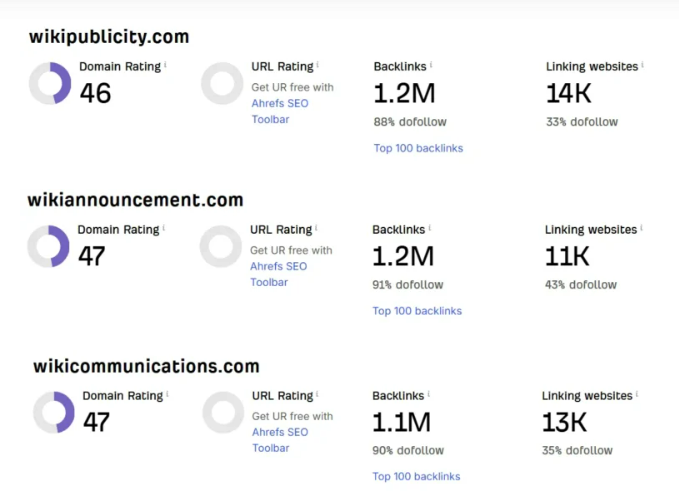Viewport: 679px width, 500px height.
Task: Open Top 100 backlinks for wikicommunications.com
Action: (416, 476)
